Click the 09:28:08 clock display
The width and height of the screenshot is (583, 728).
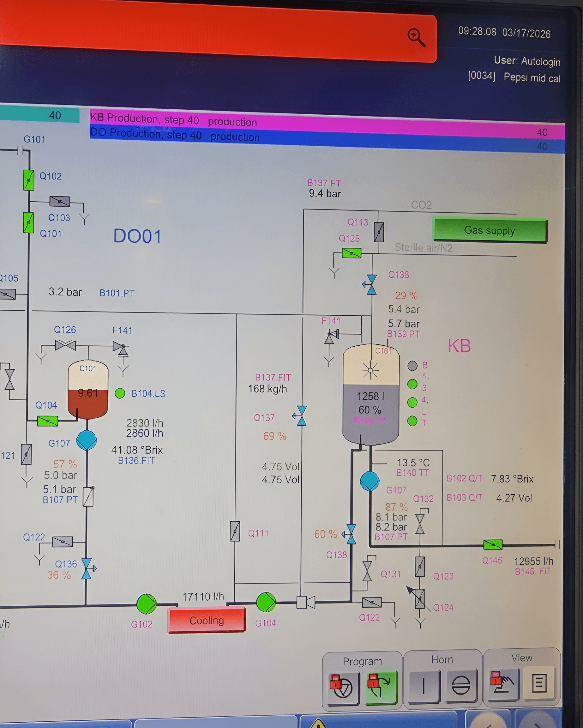coord(477,31)
